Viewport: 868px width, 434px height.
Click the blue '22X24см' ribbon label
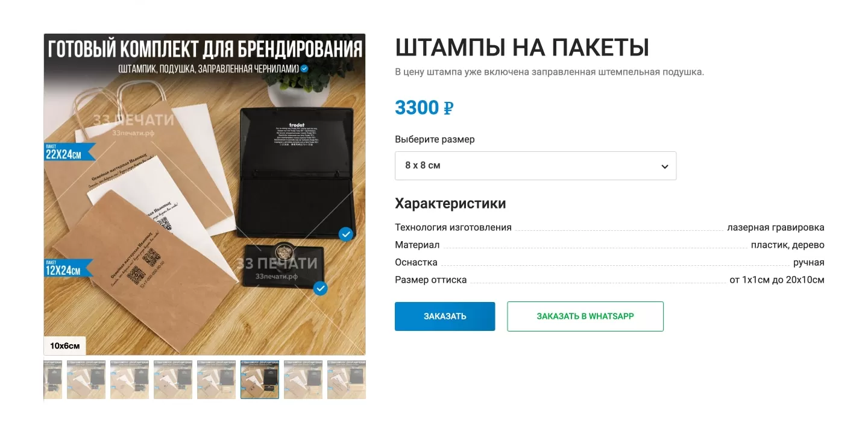pos(69,152)
